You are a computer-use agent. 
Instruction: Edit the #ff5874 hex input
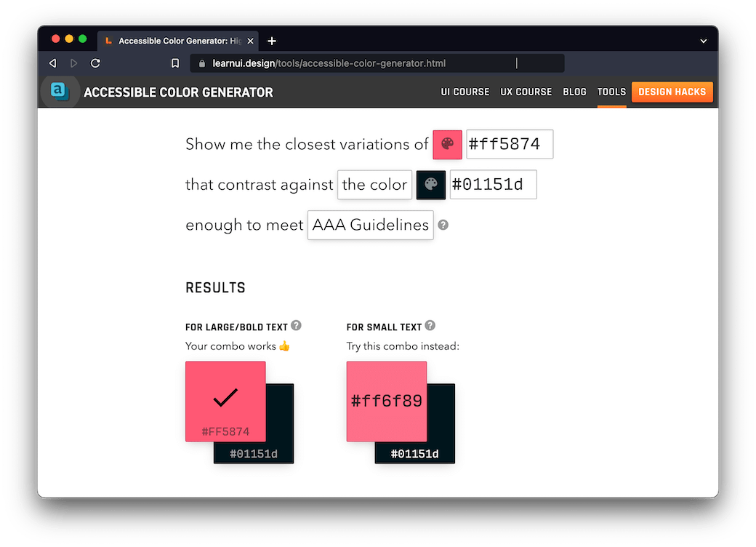(510, 144)
